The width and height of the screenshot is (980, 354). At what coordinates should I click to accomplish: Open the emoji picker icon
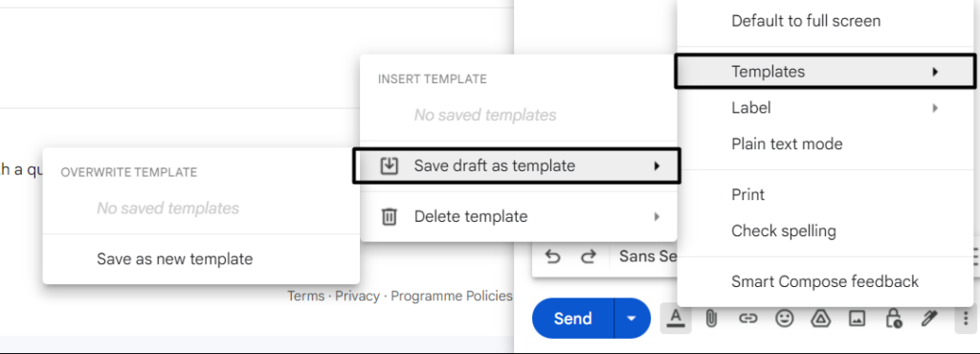784,319
